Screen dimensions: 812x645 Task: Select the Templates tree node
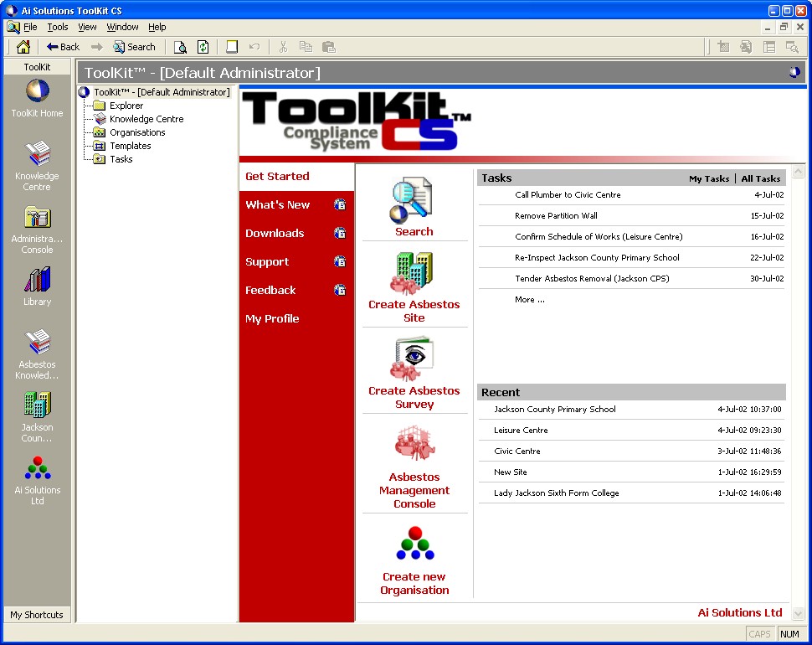(130, 146)
